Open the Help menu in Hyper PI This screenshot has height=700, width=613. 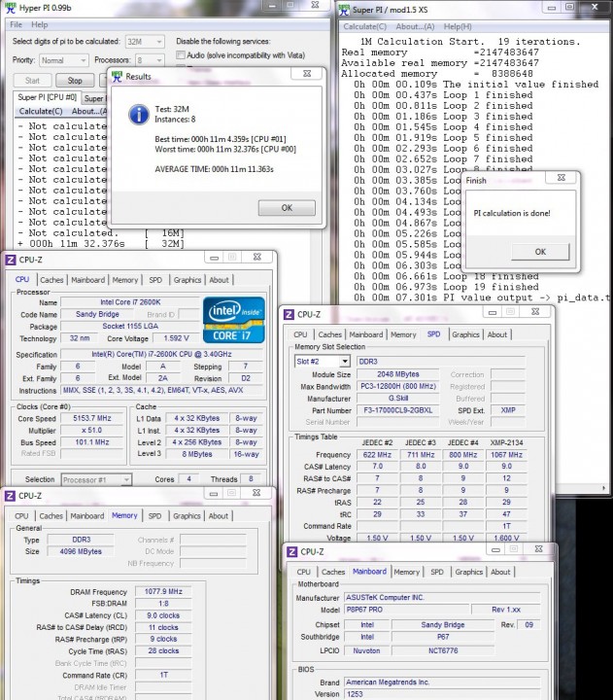(39, 24)
